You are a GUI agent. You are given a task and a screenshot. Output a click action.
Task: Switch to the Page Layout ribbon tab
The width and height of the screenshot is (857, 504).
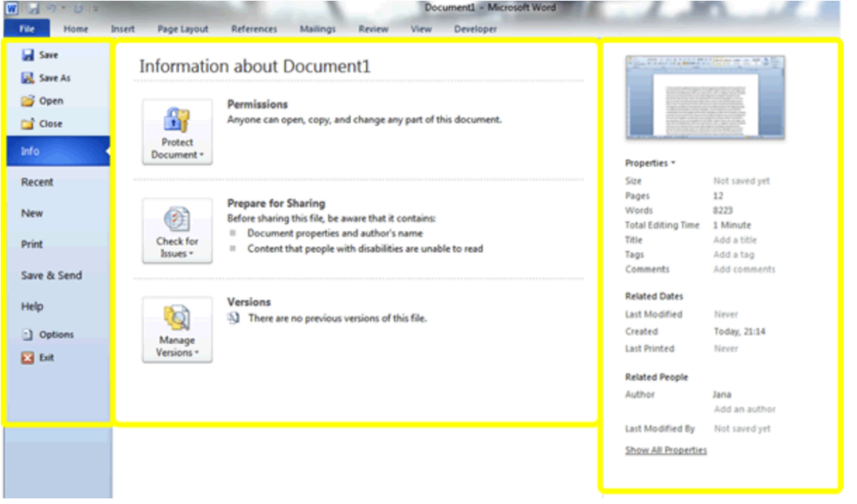(183, 29)
